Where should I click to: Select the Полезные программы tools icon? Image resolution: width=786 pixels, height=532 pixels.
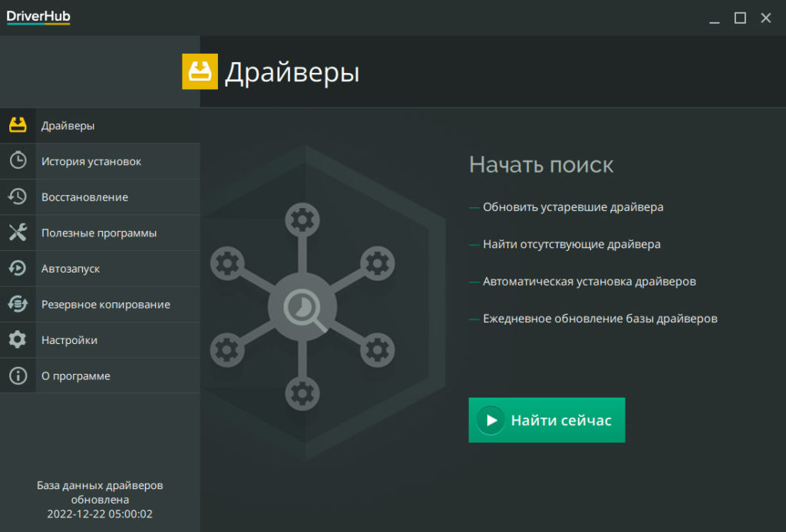click(18, 233)
